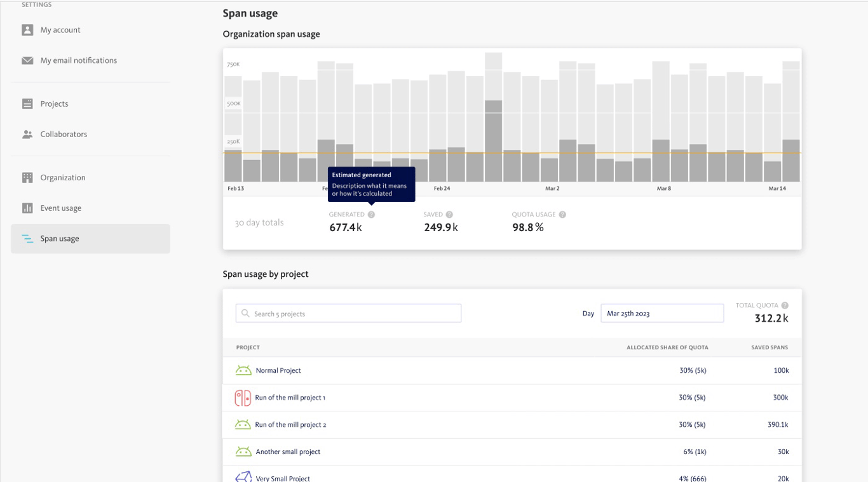Click the Another small project platform icon
Viewport: 868px width, 482px height.
coord(243,452)
